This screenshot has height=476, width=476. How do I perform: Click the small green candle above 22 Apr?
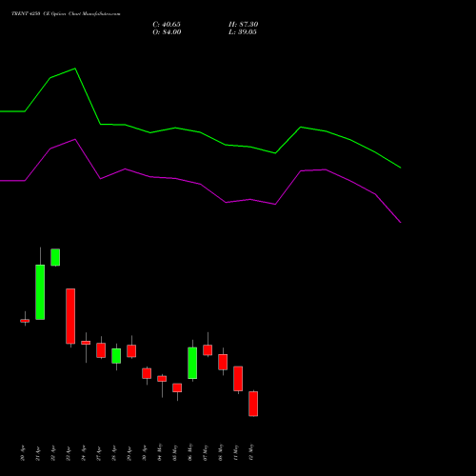pos(55,257)
